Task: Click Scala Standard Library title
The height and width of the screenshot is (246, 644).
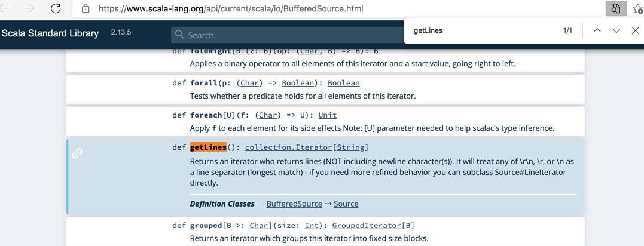Action: [x=50, y=33]
